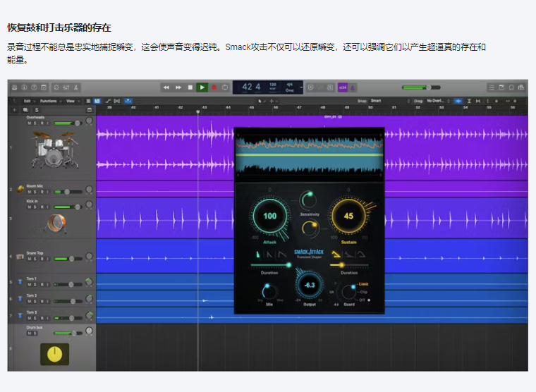Click the plugin Sustain knob showing 45
The width and height of the screenshot is (536, 392).
(348, 216)
